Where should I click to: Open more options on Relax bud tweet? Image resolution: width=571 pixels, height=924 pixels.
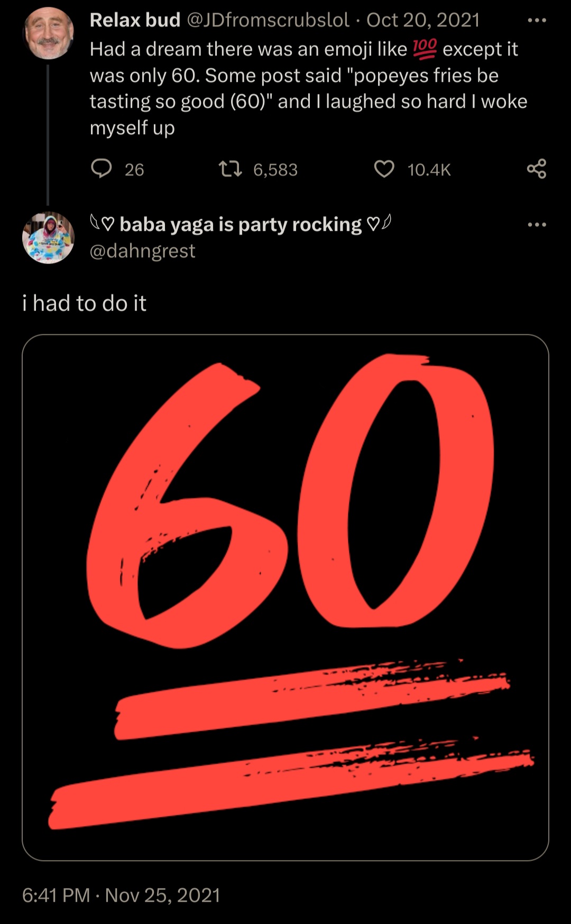[537, 21]
